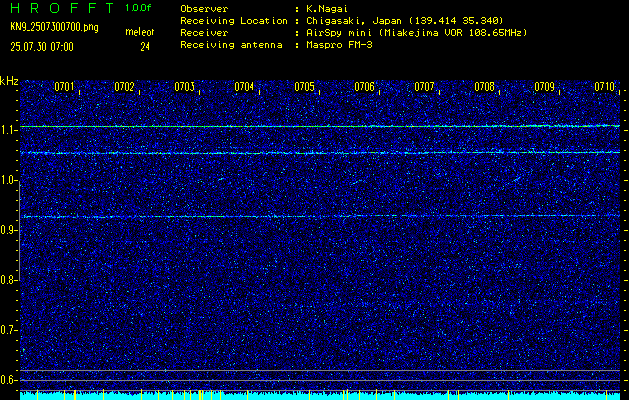Viewport: 629px width, 400px height.
Task: Click the gray vertical range bar beside the frequency axis
Action: [19, 229]
